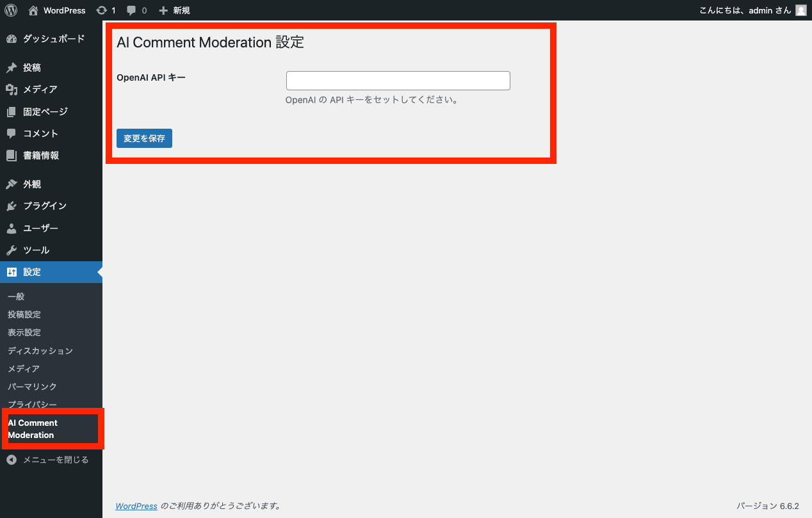The width and height of the screenshot is (812, 518).
Task: Open comments bubble icon in toolbar
Action: [131, 11]
